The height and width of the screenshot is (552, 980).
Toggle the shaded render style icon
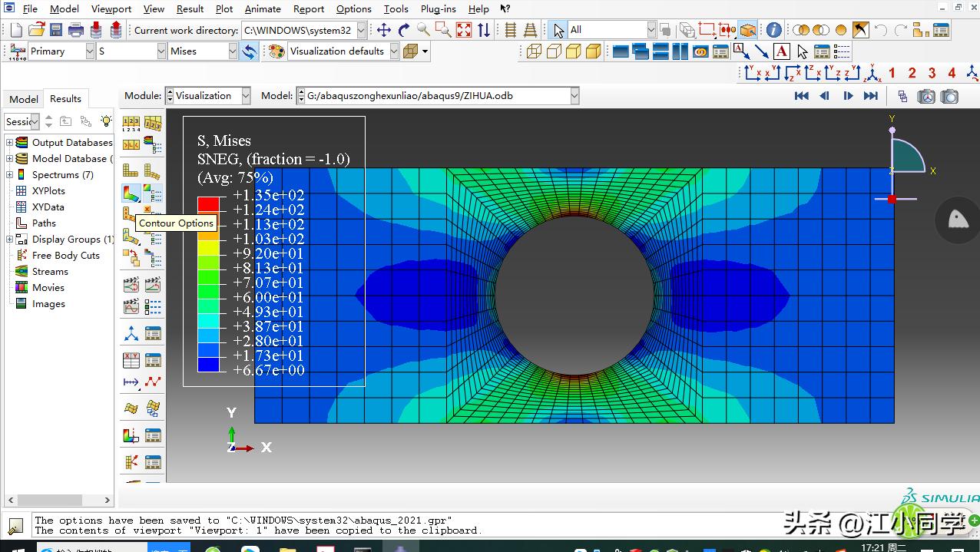tap(593, 51)
